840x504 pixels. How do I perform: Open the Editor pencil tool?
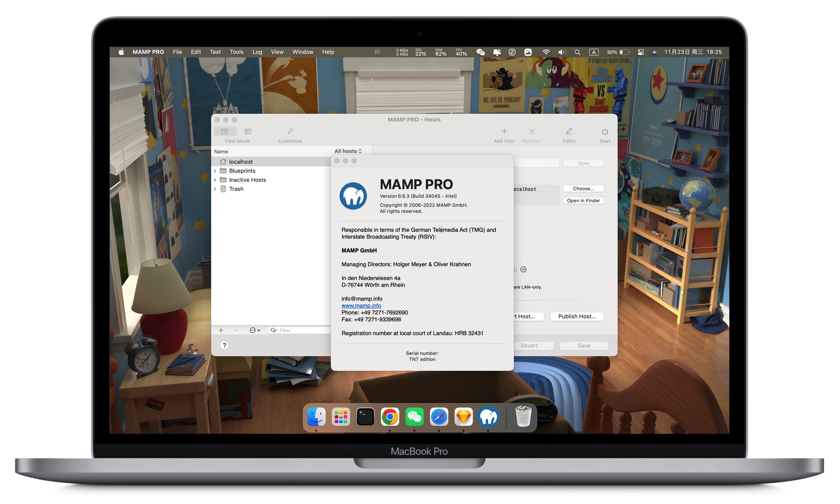(x=569, y=131)
